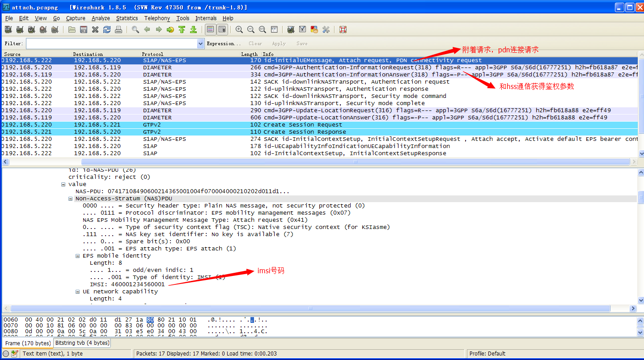Stop the running capture icon

pyautogui.click(x=43, y=30)
